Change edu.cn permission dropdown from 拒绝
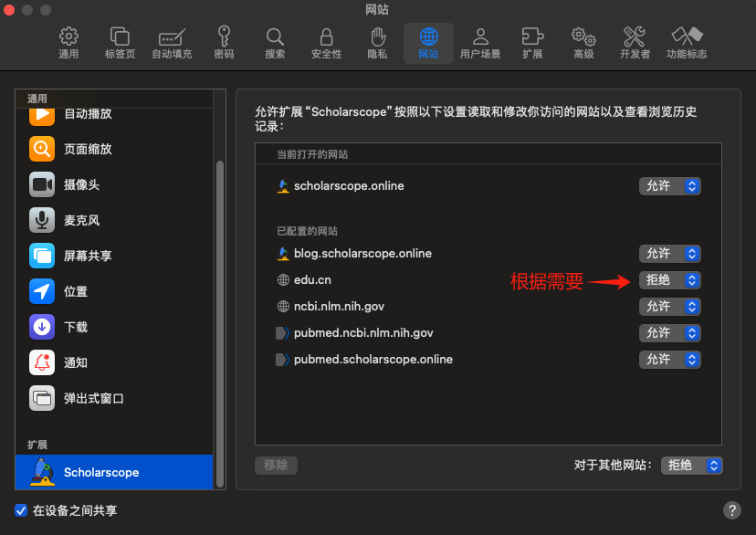 pyautogui.click(x=669, y=280)
